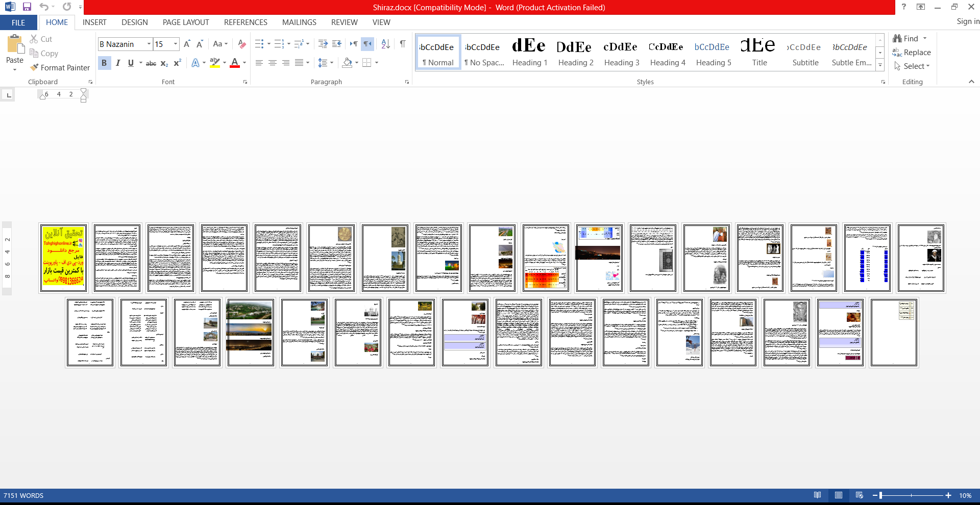Open the Bullets list dropdown
980x505 pixels.
coord(269,44)
